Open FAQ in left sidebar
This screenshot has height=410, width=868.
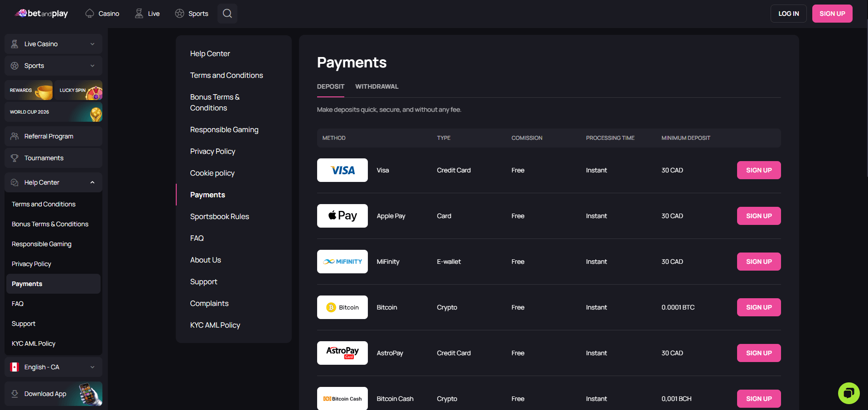pyautogui.click(x=18, y=304)
